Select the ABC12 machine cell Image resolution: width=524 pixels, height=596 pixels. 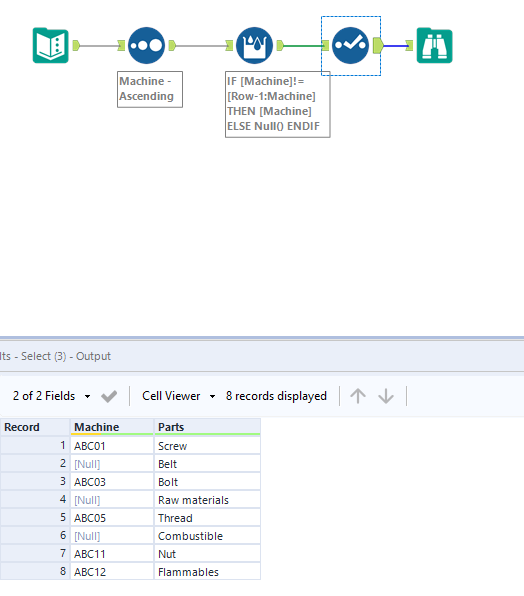(112, 572)
